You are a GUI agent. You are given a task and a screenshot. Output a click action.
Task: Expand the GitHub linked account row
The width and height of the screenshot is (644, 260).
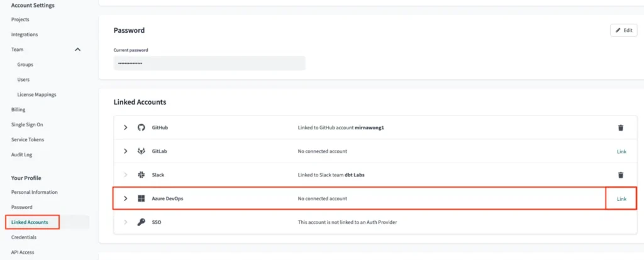pyautogui.click(x=126, y=127)
